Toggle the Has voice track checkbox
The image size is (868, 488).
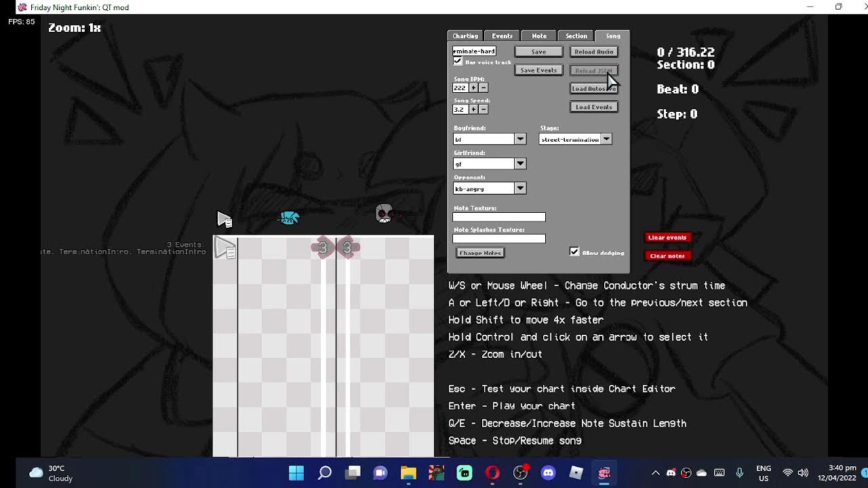(458, 61)
